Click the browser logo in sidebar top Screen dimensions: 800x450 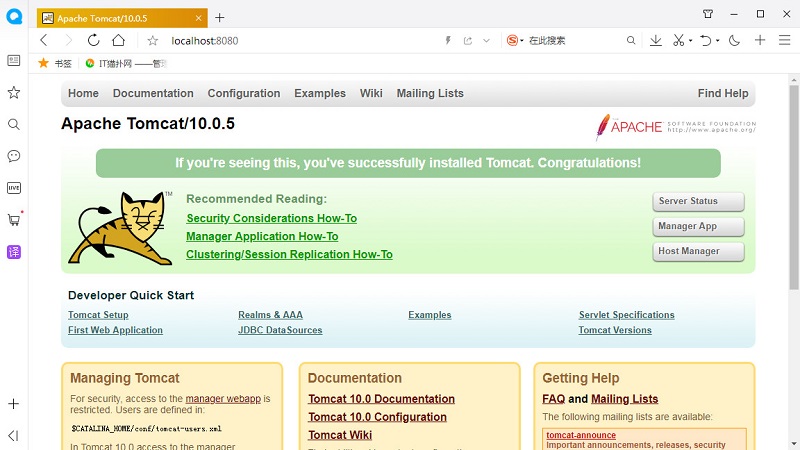[x=14, y=16]
